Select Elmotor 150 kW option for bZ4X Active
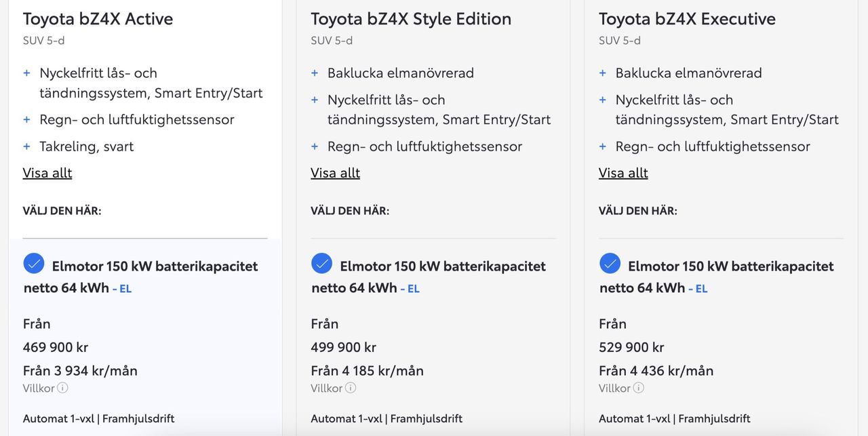This screenshot has width=868, height=436. (x=33, y=264)
